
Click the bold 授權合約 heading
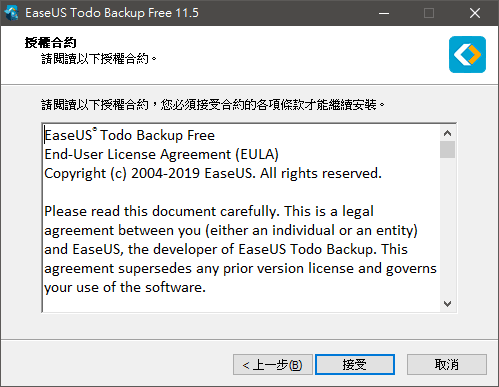point(50,43)
